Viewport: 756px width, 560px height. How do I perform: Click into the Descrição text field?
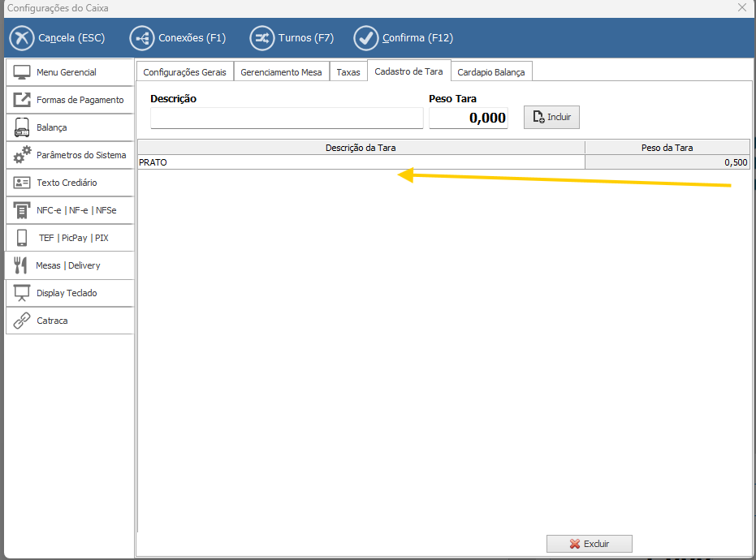(x=287, y=118)
